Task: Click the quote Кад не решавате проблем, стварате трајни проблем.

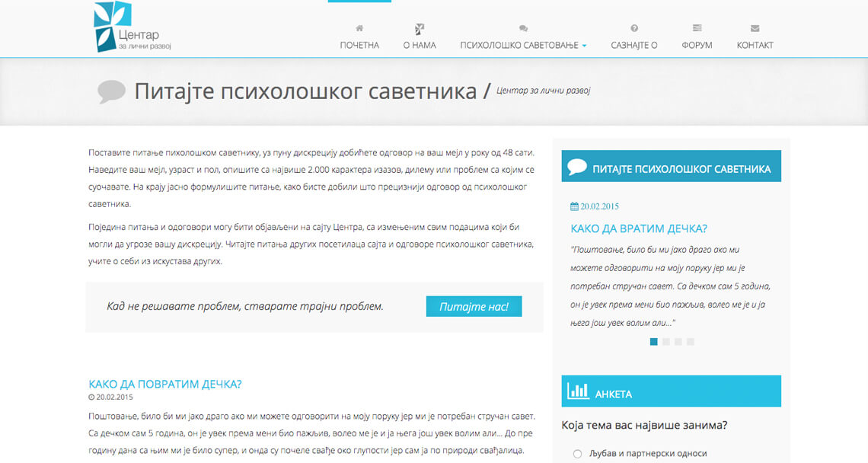Action: click(245, 306)
